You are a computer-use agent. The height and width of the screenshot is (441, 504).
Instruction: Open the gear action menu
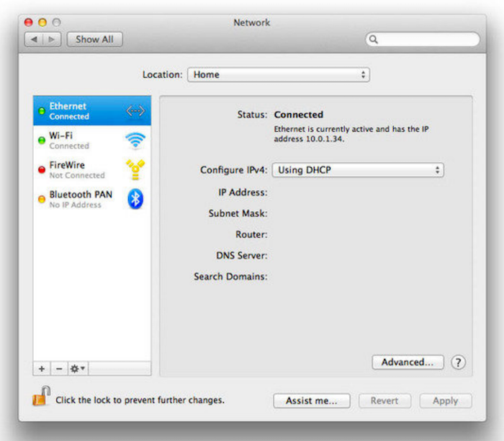coord(77,368)
